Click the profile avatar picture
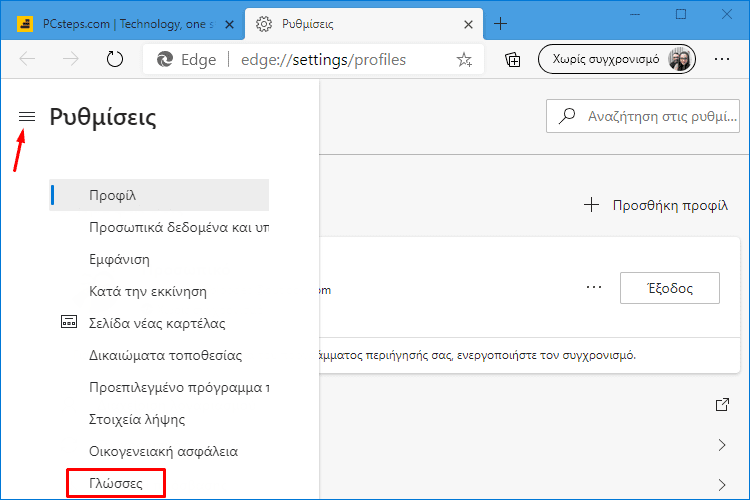The width and height of the screenshot is (750, 500). [679, 59]
